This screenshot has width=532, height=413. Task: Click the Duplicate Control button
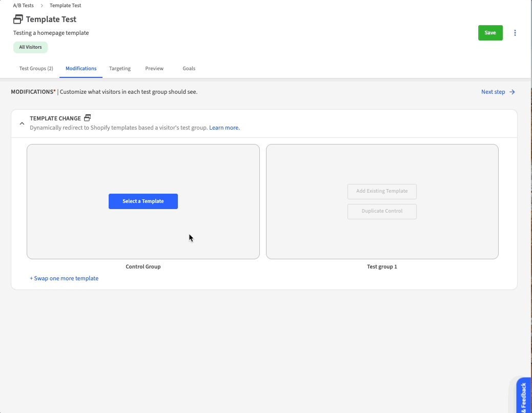tap(382, 211)
